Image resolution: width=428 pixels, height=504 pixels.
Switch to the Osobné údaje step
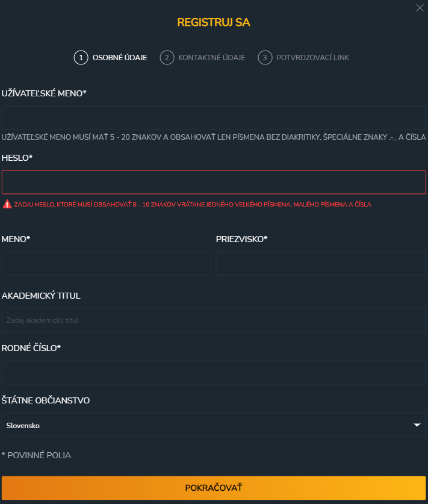tap(119, 58)
